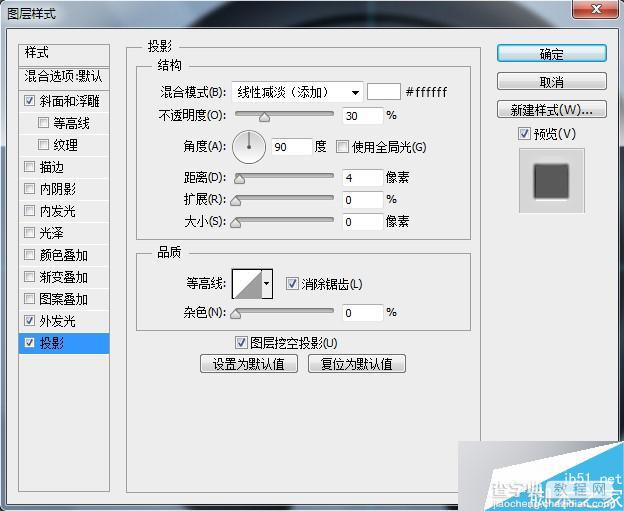Screen dimensions: 624x511
Task: Click the 等高线 contour thumbnail
Action: click(x=247, y=283)
